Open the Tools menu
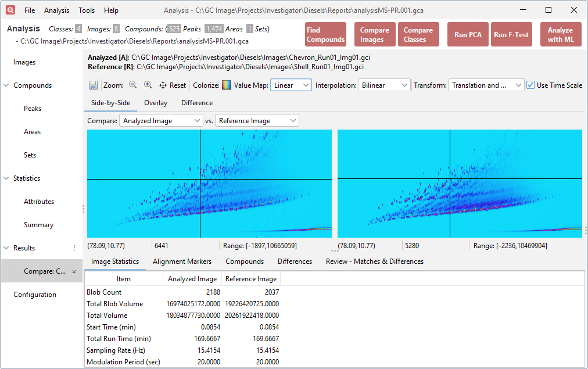Viewport: 588px width, 369px height. (x=86, y=10)
